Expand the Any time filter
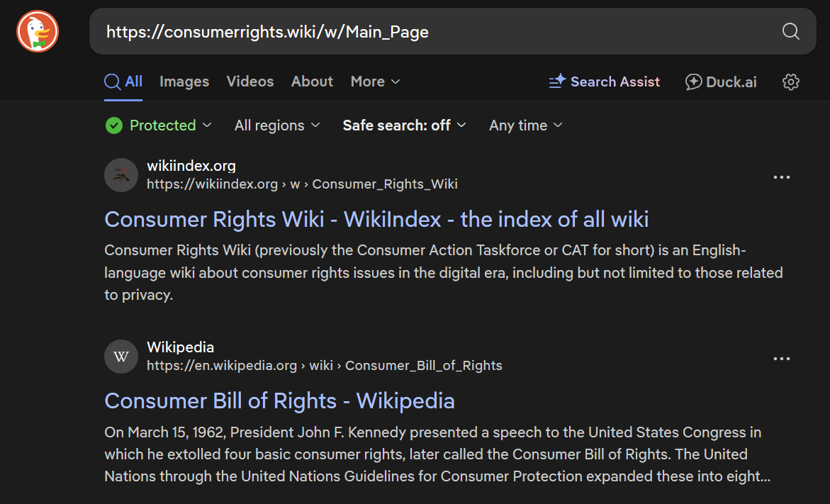The height and width of the screenshot is (504, 830). pos(526,125)
